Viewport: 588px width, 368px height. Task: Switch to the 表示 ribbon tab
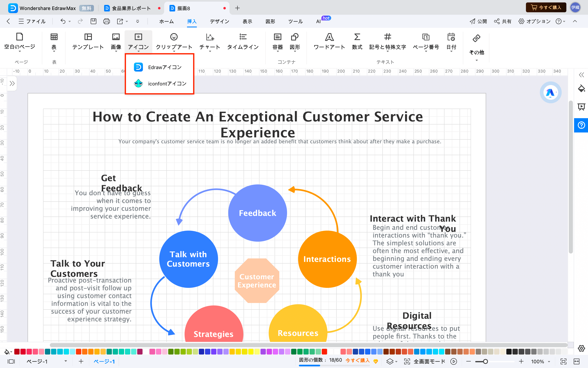[247, 21]
